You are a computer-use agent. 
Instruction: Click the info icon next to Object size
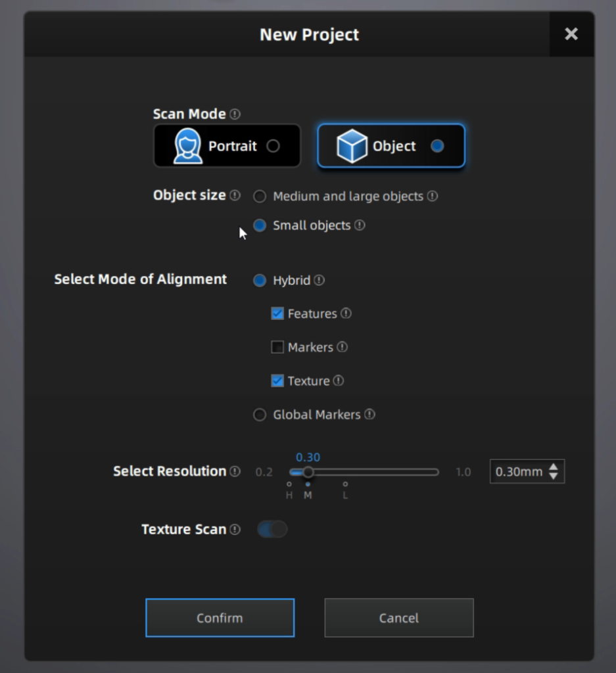click(235, 196)
